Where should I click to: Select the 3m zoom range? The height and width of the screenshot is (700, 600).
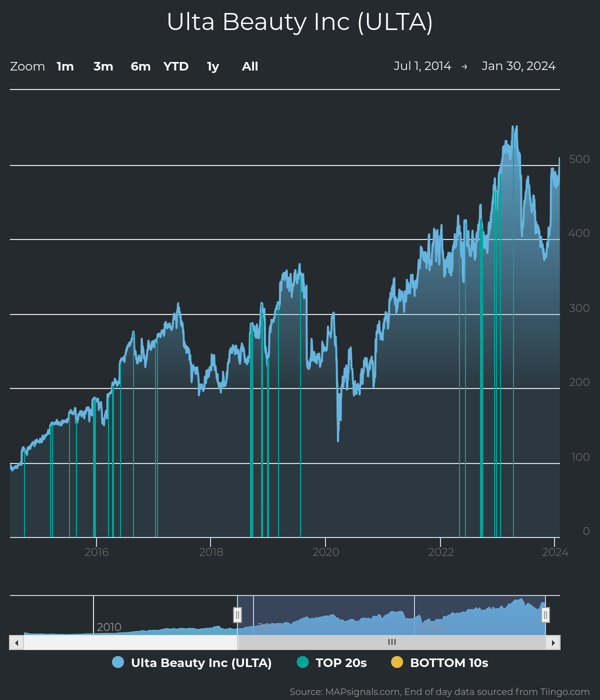click(x=103, y=66)
